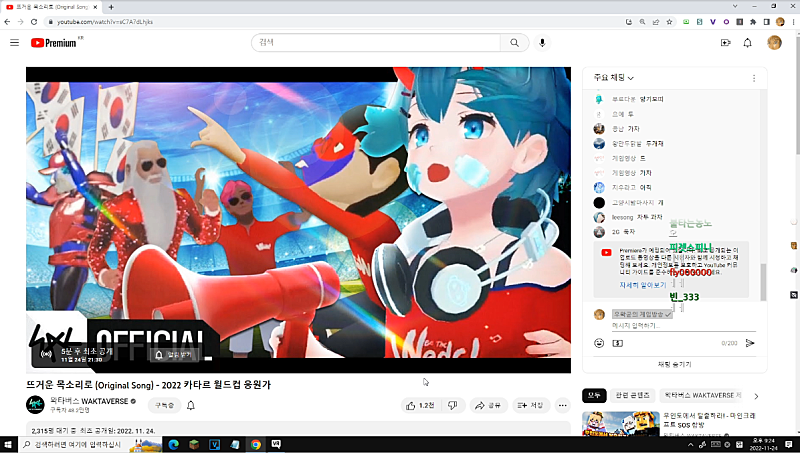Select the 관련 콘텐츠 filter chip
Screen dimensions: 800x453
click(632, 395)
